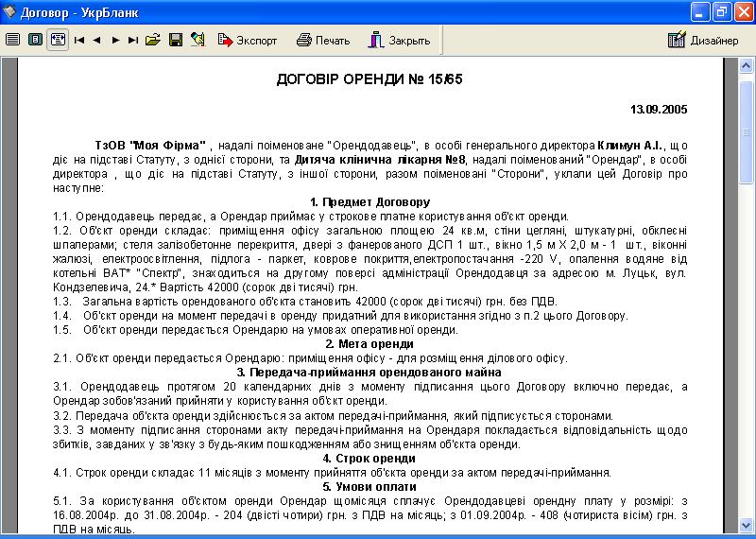Go to the previous page

(96, 40)
